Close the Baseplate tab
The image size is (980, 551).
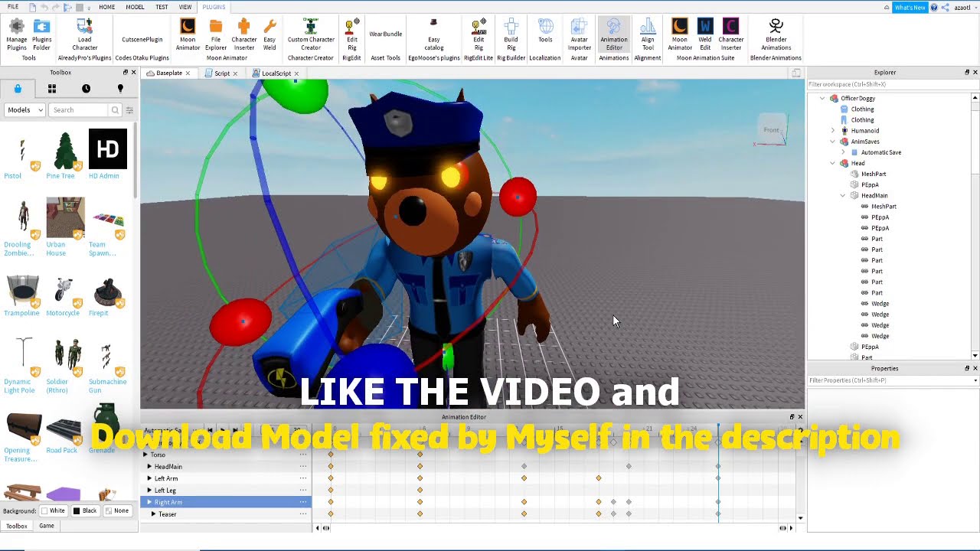point(188,73)
